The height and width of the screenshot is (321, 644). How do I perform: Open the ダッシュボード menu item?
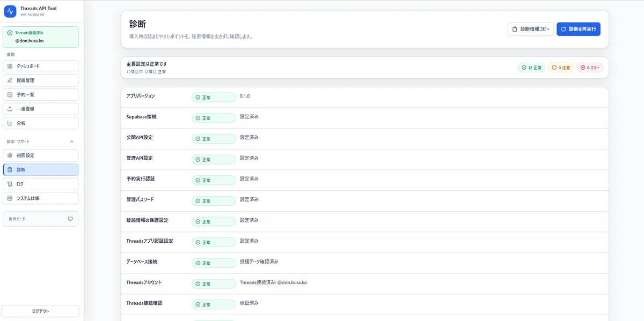point(41,66)
